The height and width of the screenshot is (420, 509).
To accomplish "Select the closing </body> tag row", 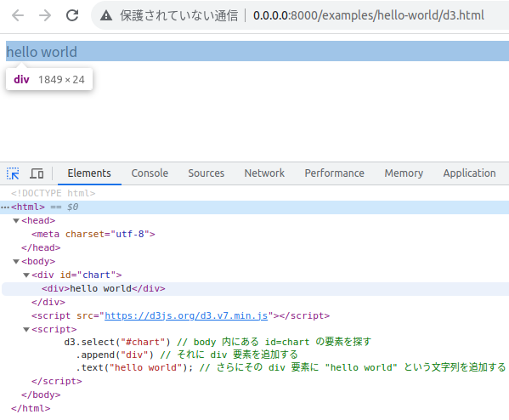I will pyautogui.click(x=41, y=395).
